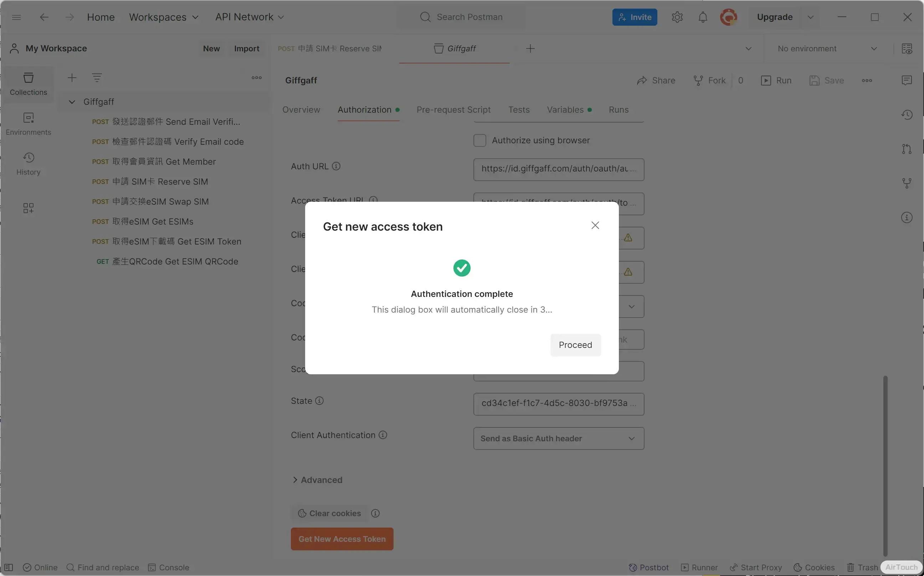Click the Get New Access Token button
Image resolution: width=924 pixels, height=576 pixels.
[x=342, y=539]
